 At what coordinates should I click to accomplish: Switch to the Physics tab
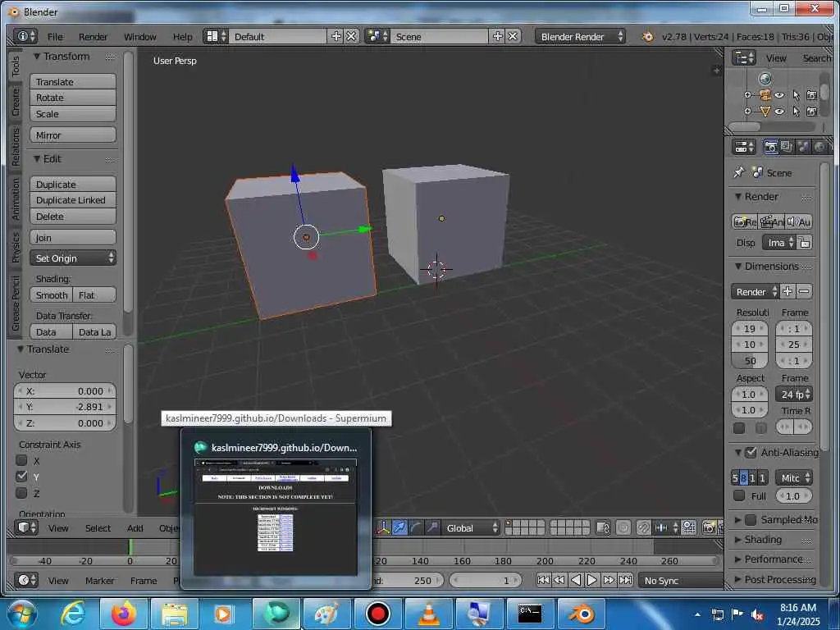16,247
